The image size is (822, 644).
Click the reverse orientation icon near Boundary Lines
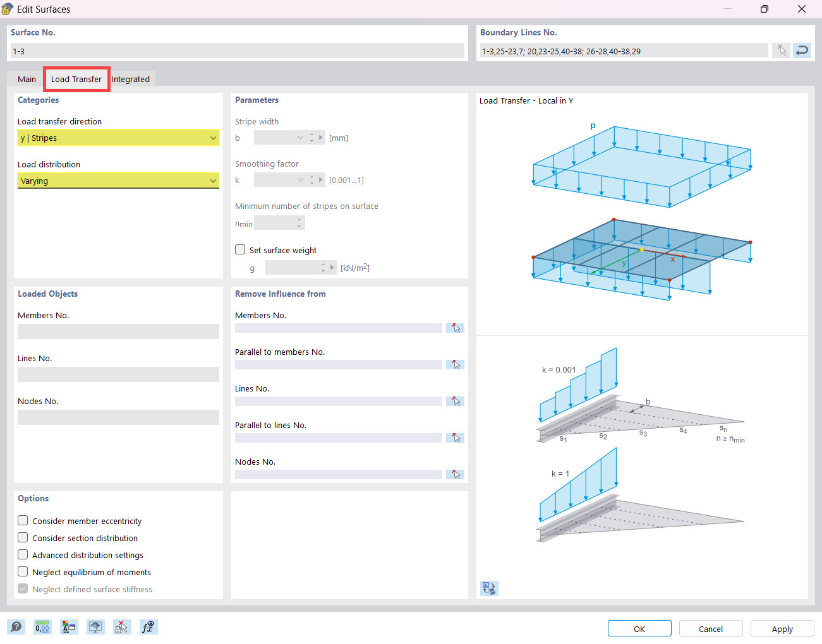pyautogui.click(x=802, y=50)
